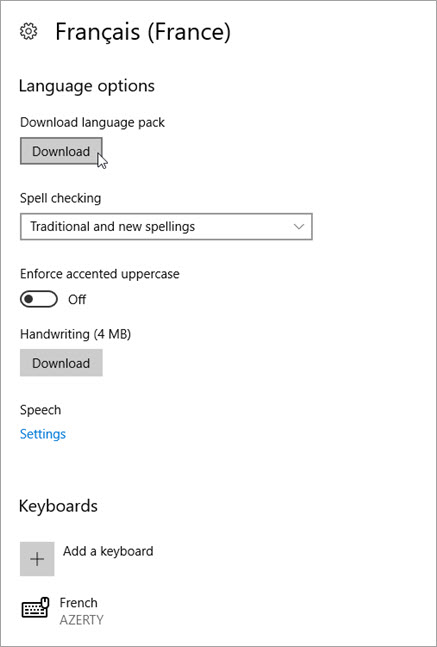
Task: Click the Keyboards section heading
Action: [58, 506]
